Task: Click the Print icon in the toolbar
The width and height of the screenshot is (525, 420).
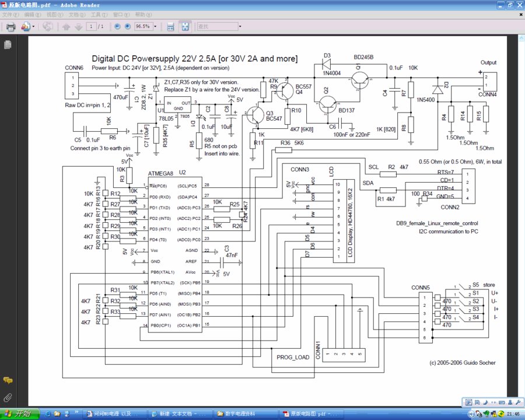Action: click(x=10, y=26)
